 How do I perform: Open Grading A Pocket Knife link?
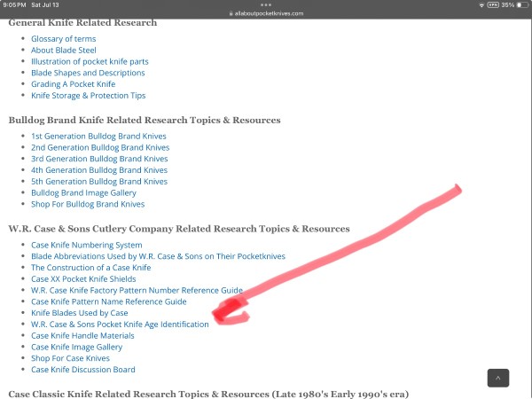pyautogui.click(x=74, y=84)
